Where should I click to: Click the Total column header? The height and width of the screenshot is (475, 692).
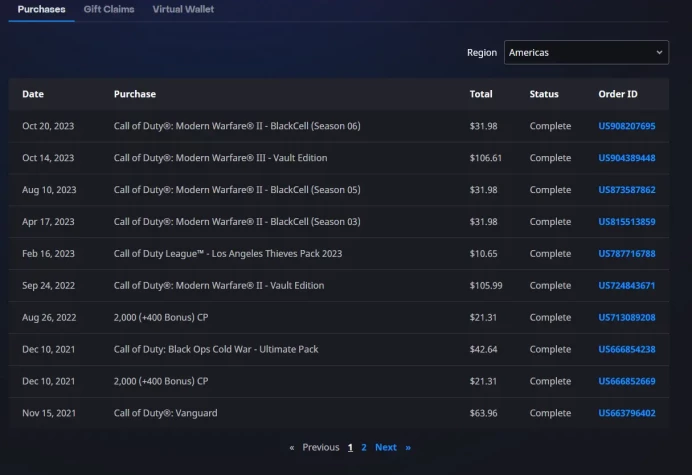coord(481,94)
